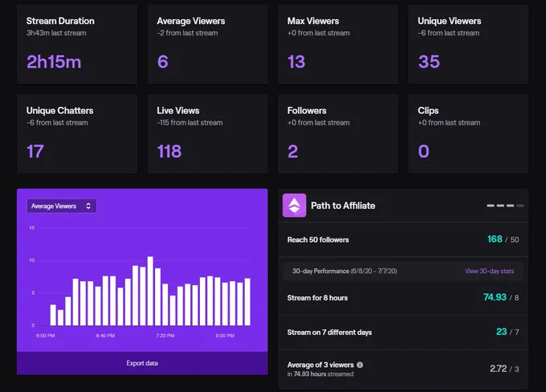This screenshot has height=392, width=546.
Task: Select the Unique Viewers stat card
Action: [468, 44]
